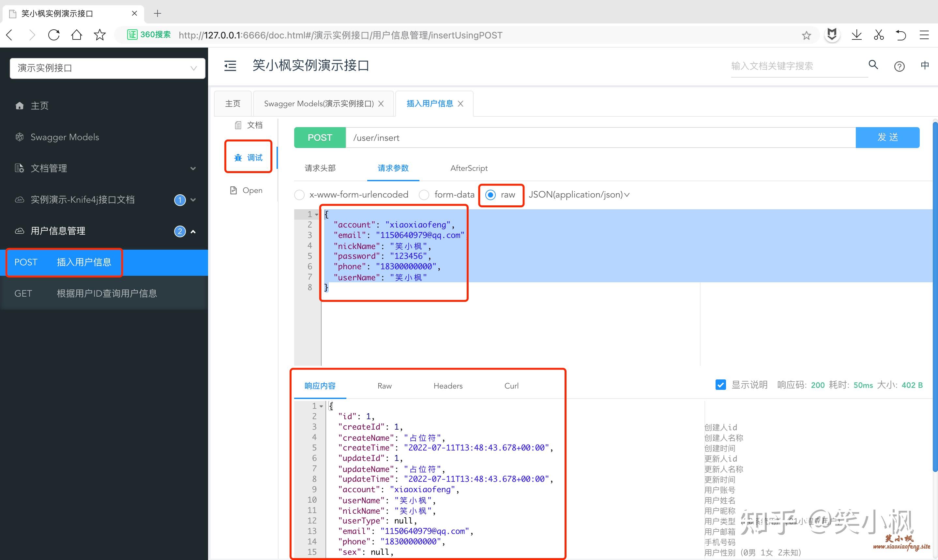This screenshot has width=938, height=560.
Task: Open 根据用户ID查询用户信息 GET endpoint
Action: point(106,293)
